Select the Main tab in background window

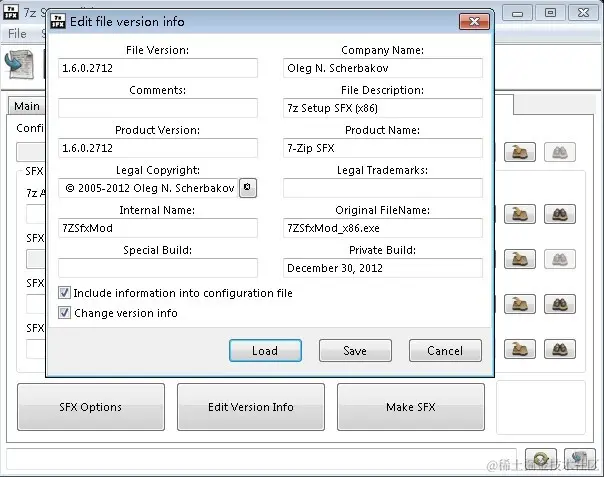[x=27, y=106]
